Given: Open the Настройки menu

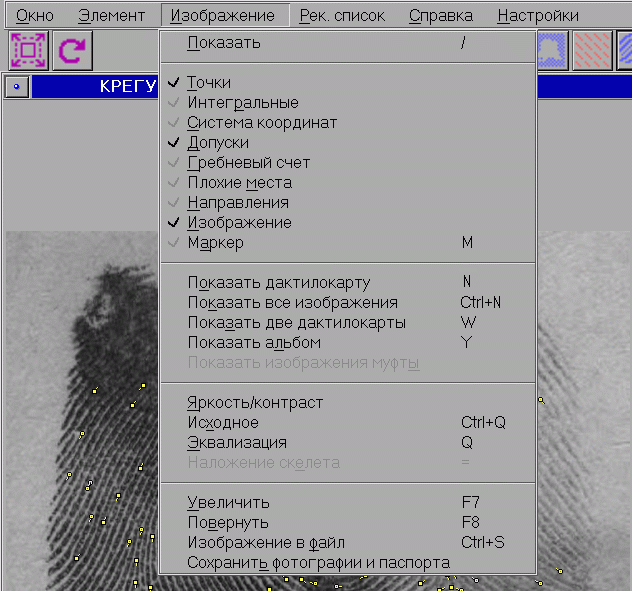Looking at the screenshot, I should (538, 15).
